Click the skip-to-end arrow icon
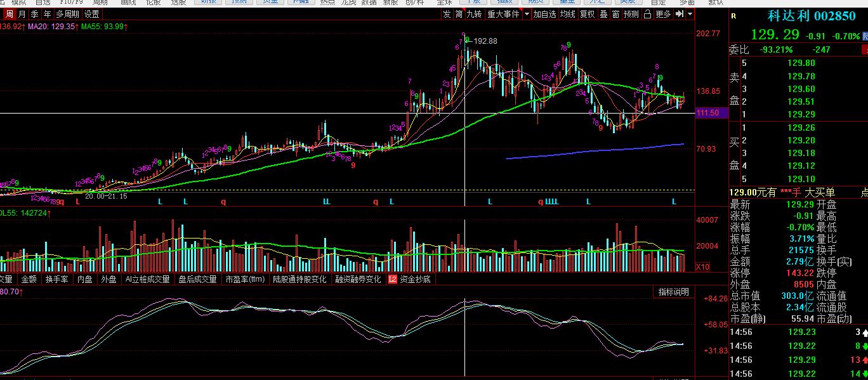 click(680, 14)
